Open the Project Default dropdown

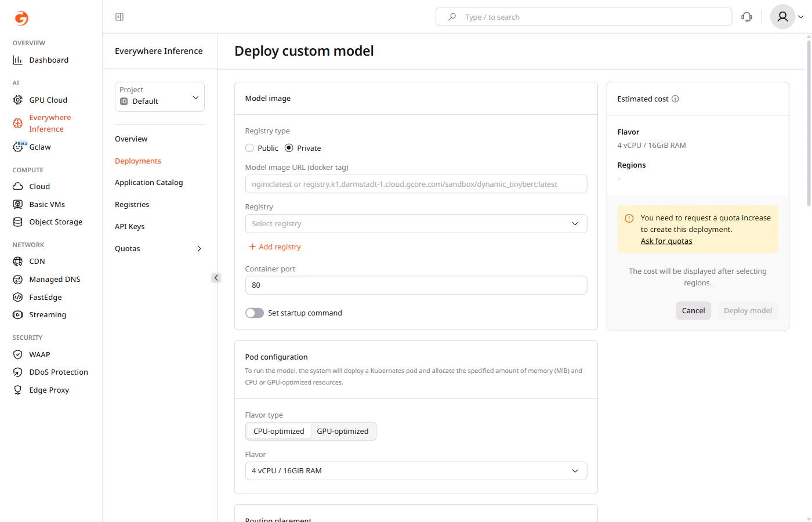click(x=159, y=96)
